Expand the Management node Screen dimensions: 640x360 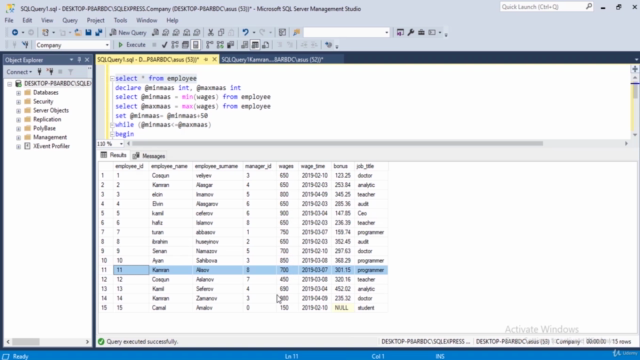[18, 138]
